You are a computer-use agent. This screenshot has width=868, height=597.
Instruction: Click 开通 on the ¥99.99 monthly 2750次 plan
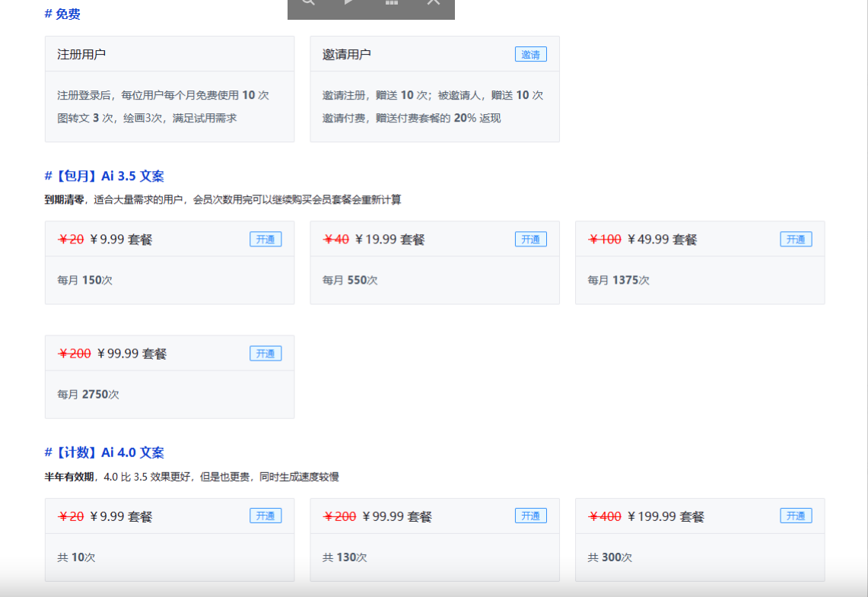coord(265,352)
